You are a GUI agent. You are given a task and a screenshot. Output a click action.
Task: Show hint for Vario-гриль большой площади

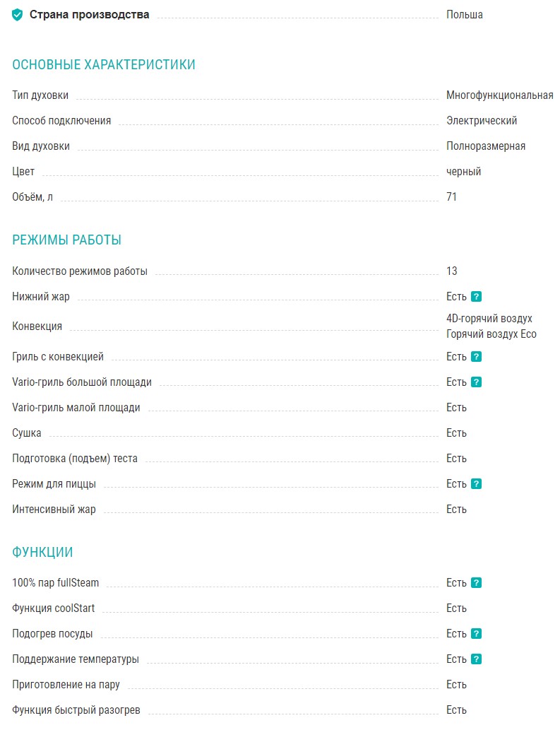coord(477,382)
